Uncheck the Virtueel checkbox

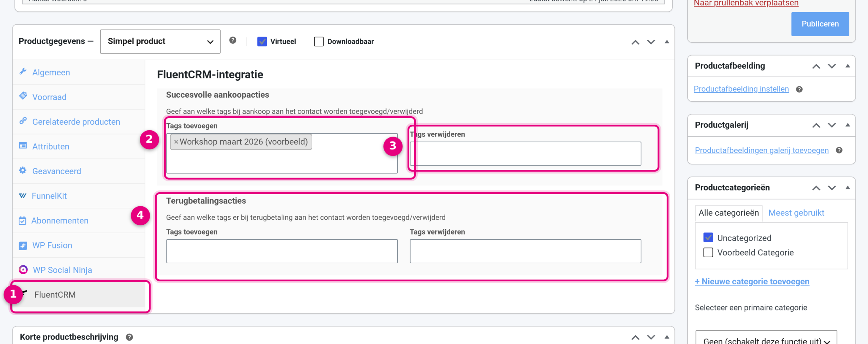(262, 41)
